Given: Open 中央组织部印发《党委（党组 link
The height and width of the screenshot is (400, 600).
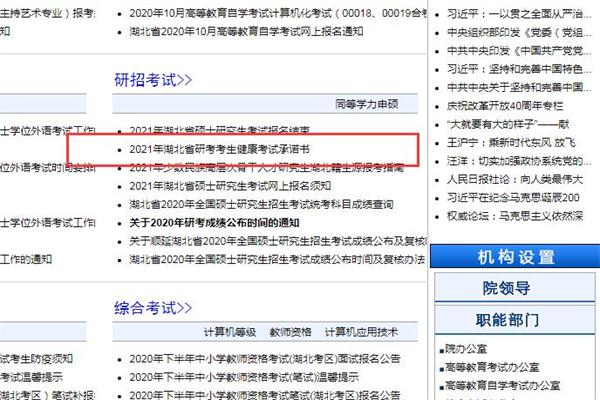Looking at the screenshot, I should 519,33.
